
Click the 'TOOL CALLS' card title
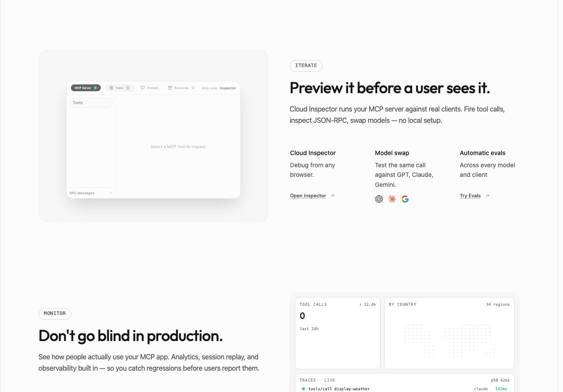(x=313, y=304)
